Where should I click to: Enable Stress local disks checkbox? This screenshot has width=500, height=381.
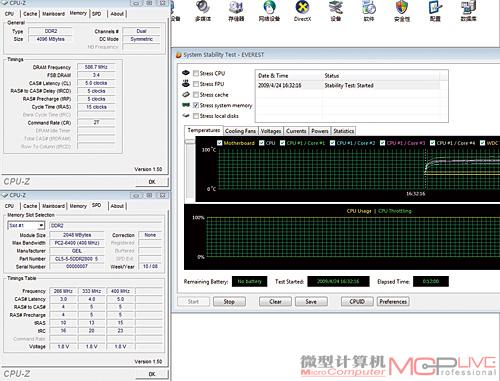tap(196, 116)
